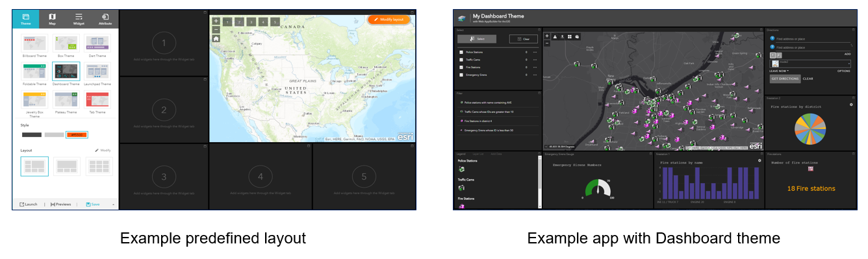Screen dimensions: 868x259
Task: Toggle the Traffic Cams layer checkbox
Action: point(461,59)
